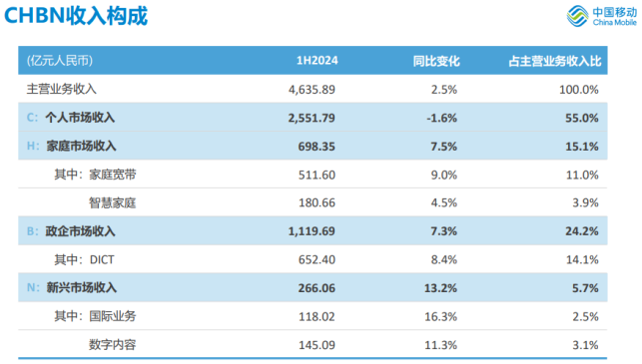This screenshot has height=364, width=642.
Task: Click the 1H2024 column header
Action: [317, 61]
